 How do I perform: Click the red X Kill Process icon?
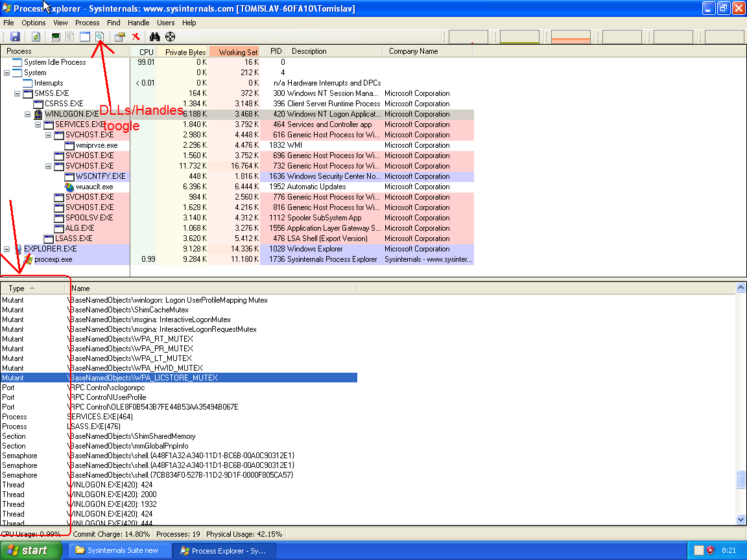pyautogui.click(x=136, y=37)
